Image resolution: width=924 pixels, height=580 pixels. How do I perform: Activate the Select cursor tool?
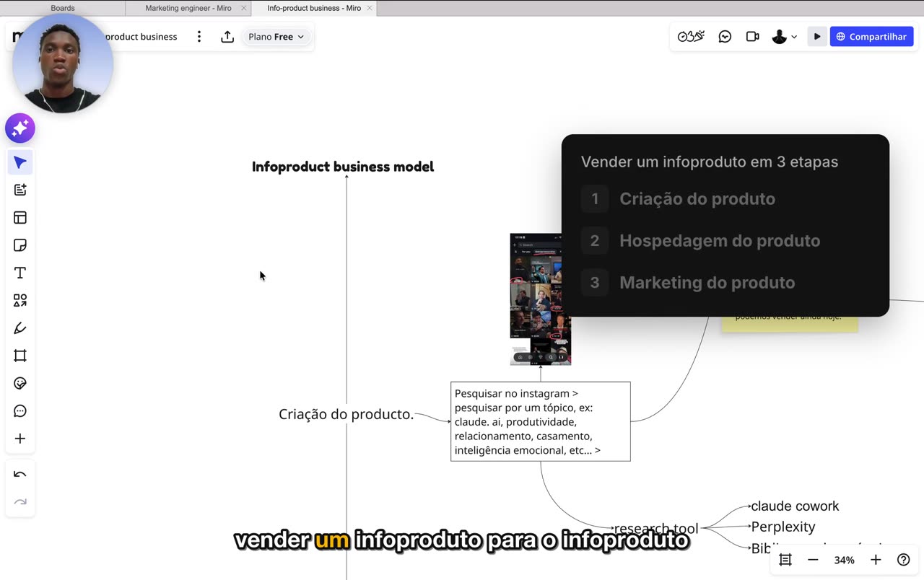[x=20, y=162]
